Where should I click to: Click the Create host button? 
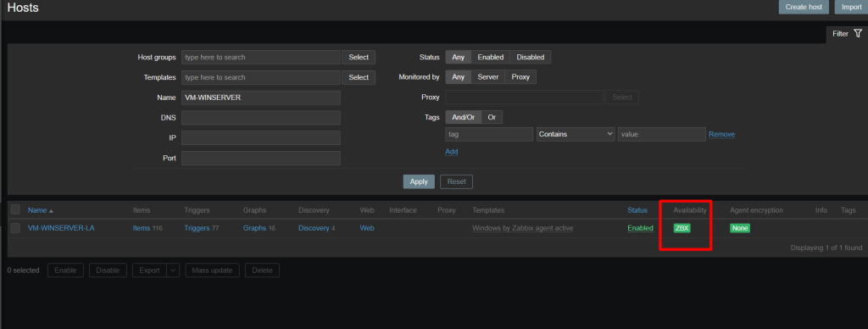(804, 7)
